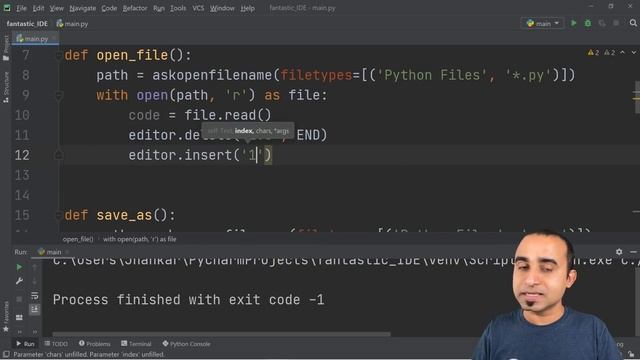640x360 pixels.
Task: Go to previous highlighted error arrow
Action: click(x=622, y=53)
